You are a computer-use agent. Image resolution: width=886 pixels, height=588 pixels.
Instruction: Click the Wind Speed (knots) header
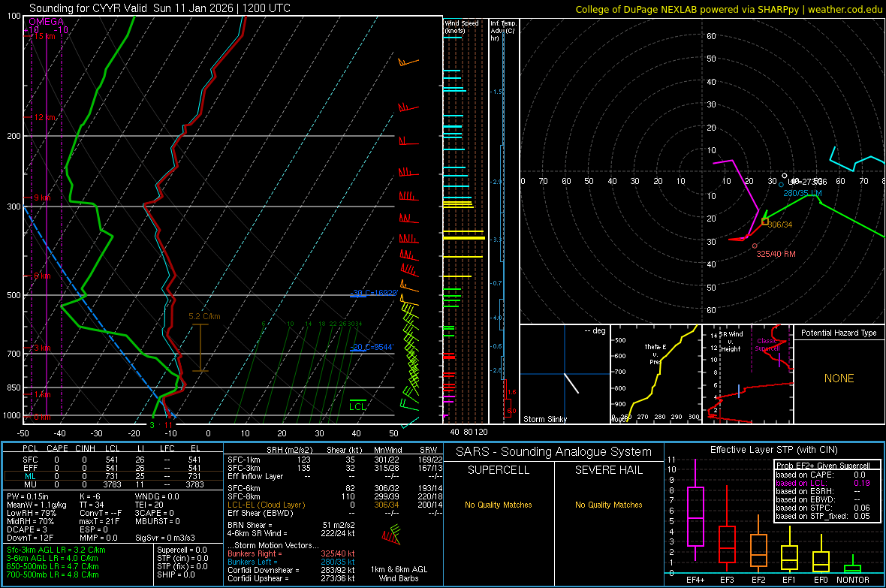click(462, 26)
